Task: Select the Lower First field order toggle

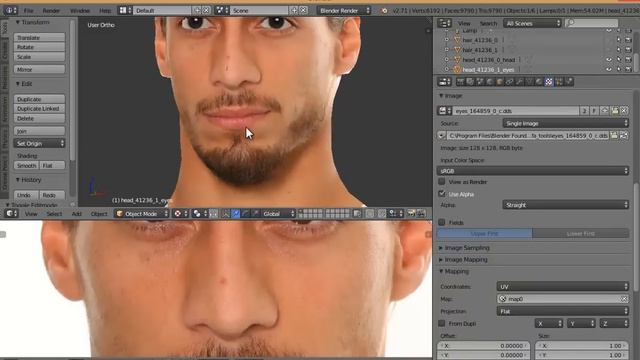Action: [580, 233]
